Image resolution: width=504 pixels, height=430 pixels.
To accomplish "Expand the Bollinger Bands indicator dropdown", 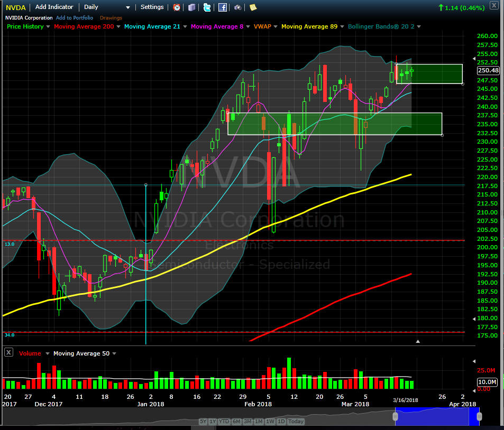I will (x=419, y=26).
